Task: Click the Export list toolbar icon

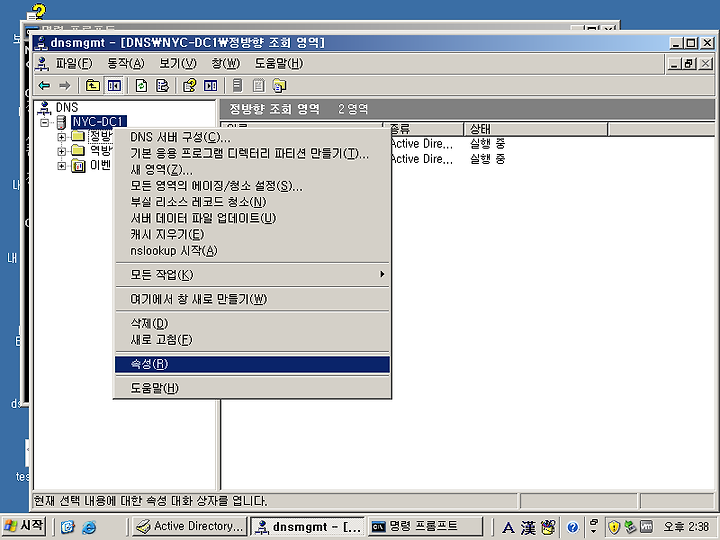Action: coord(163,85)
